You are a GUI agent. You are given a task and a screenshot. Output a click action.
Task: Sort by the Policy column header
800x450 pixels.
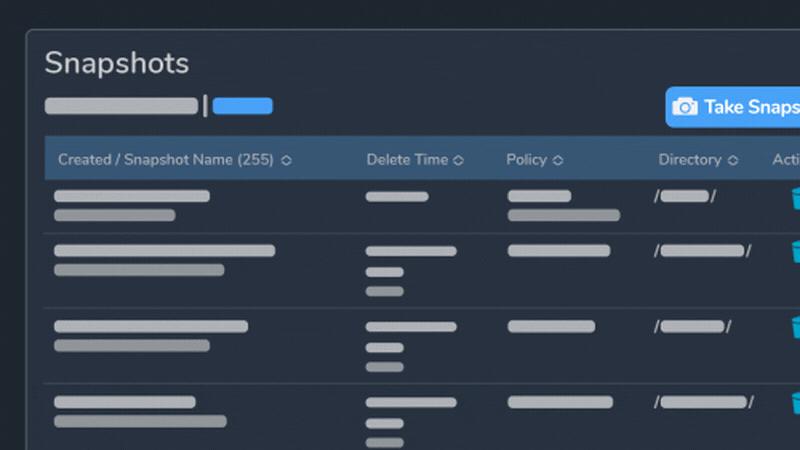pos(526,160)
